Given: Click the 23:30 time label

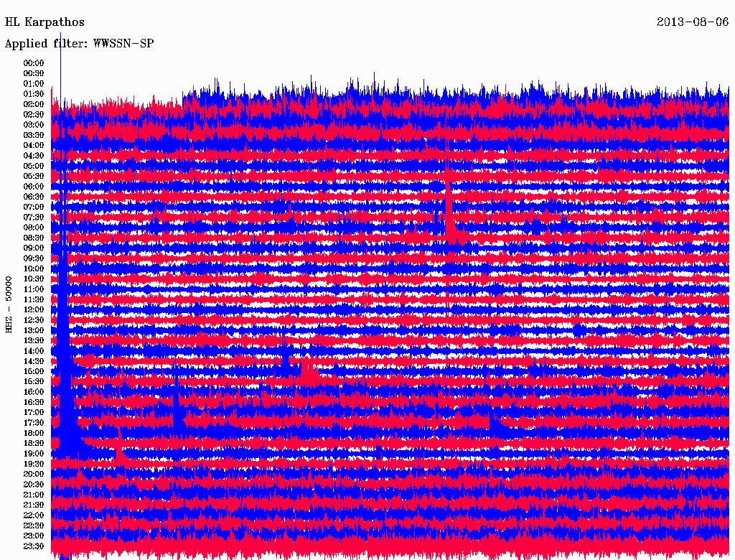Looking at the screenshot, I should pos(34,546).
